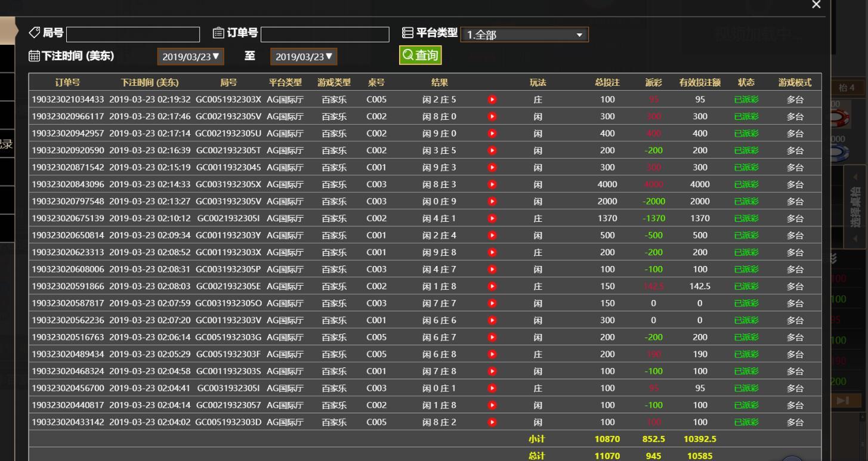
Task: Click the 派彩 column header
Action: point(653,83)
